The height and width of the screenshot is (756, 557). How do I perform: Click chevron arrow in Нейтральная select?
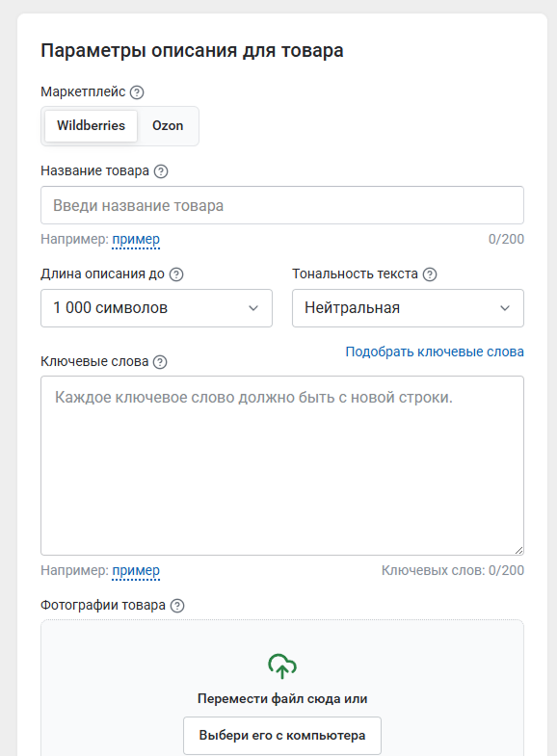[x=504, y=308]
